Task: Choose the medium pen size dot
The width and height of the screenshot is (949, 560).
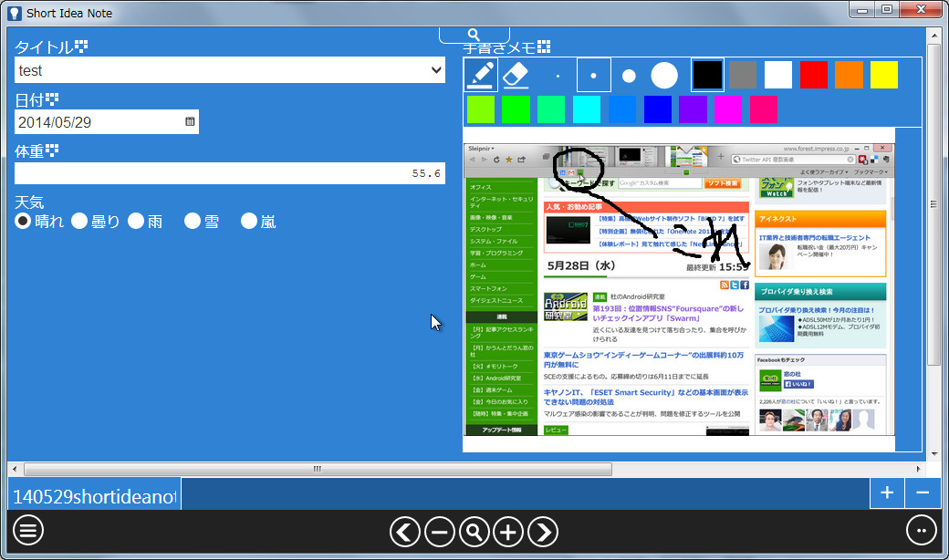Action: click(629, 77)
